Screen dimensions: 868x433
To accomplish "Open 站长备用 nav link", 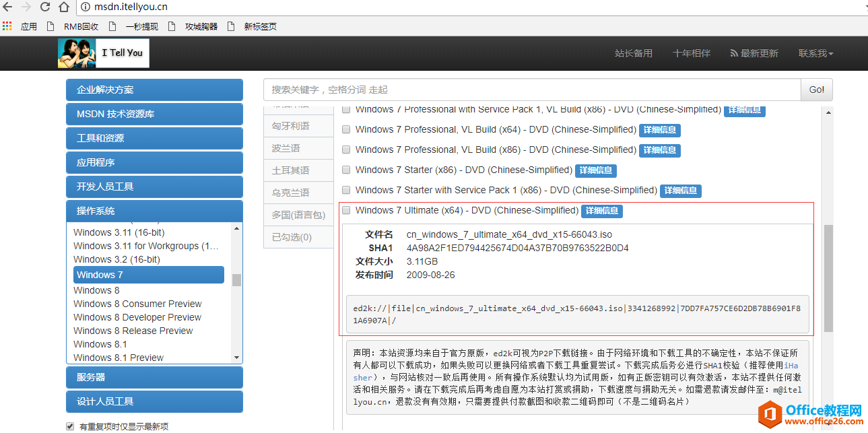I will (634, 53).
